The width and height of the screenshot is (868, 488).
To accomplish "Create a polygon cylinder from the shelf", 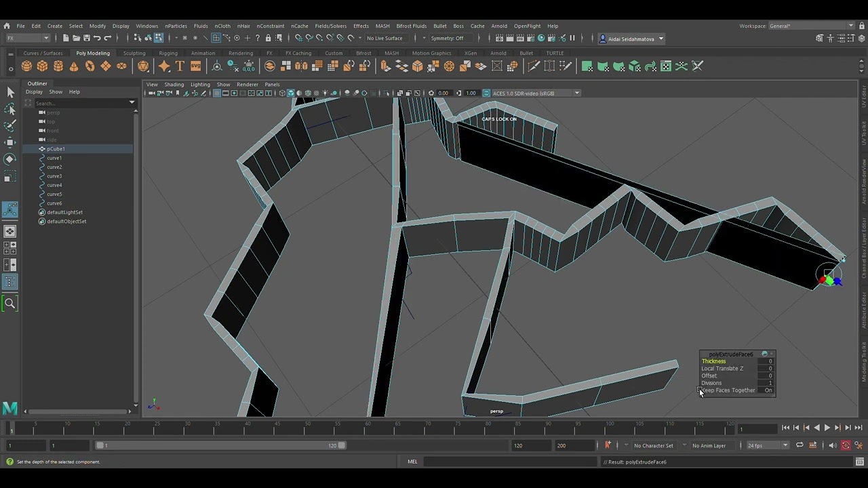I will (x=58, y=66).
